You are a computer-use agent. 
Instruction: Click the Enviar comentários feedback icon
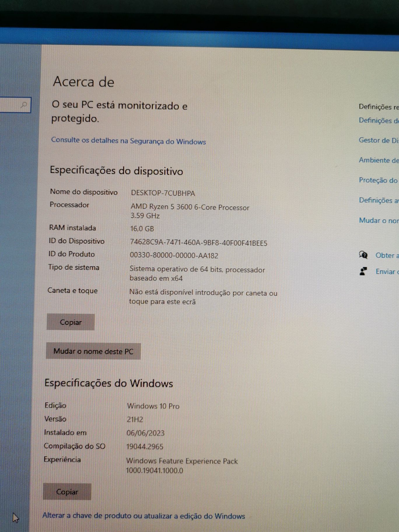(x=363, y=272)
